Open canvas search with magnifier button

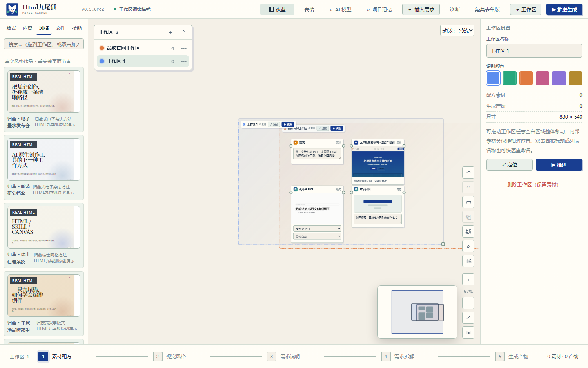click(x=468, y=247)
